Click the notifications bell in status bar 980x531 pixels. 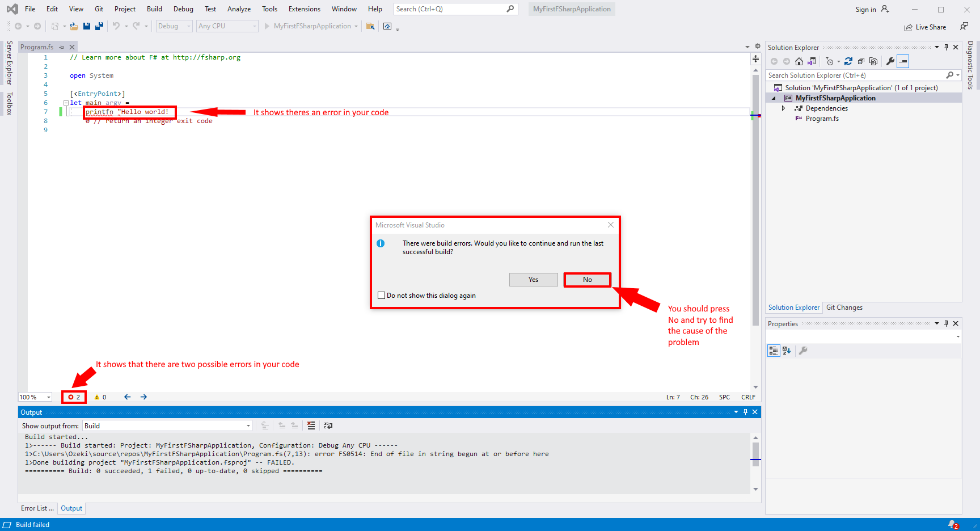tap(953, 525)
